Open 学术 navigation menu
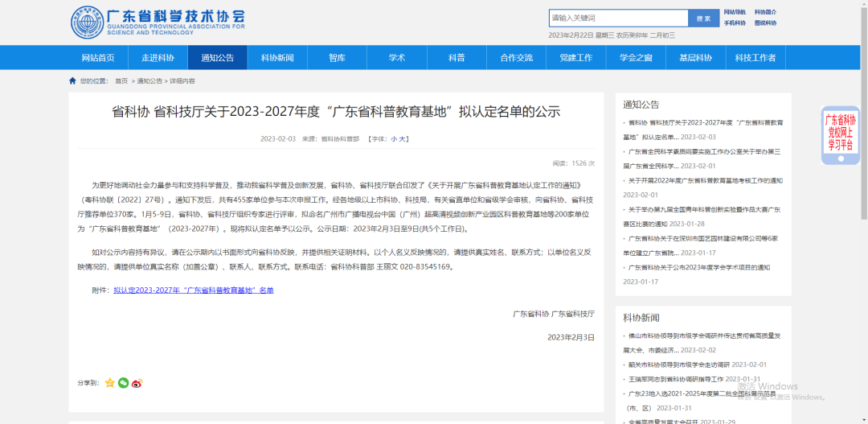This screenshot has width=868, height=424. coord(397,58)
